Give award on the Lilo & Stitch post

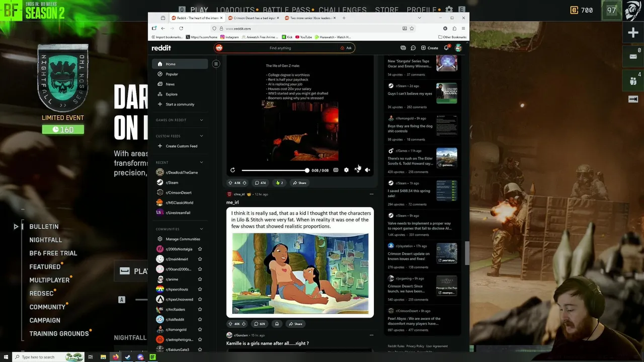pos(277,324)
